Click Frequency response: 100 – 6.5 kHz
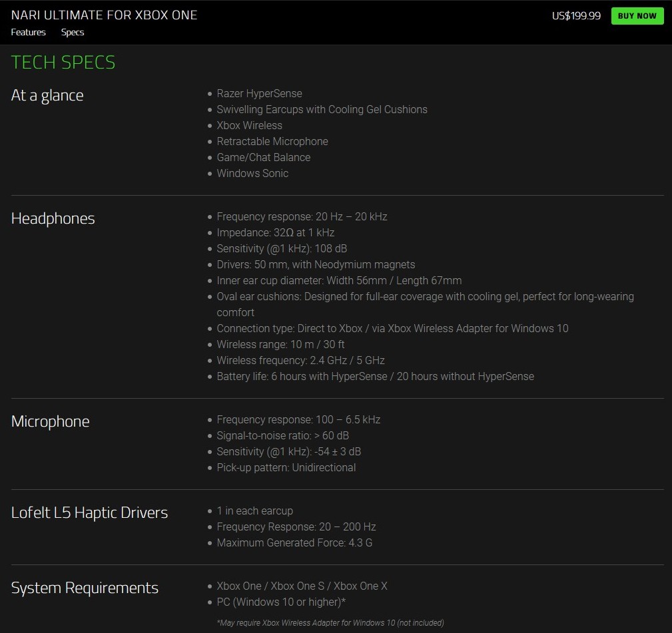Screen dimensions: 672x633 [298, 420]
